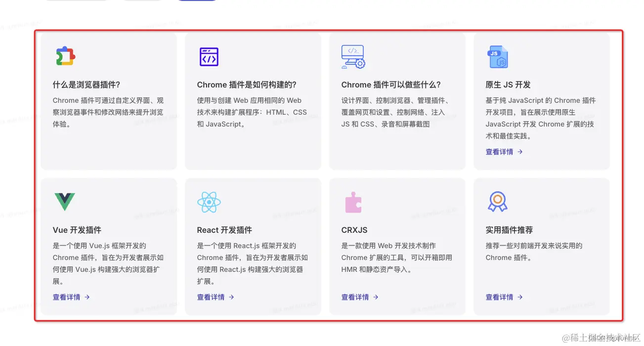644x346 pixels.
Task: Click the arrow next to 实用插件推荐 查看详情
Action: pos(520,297)
